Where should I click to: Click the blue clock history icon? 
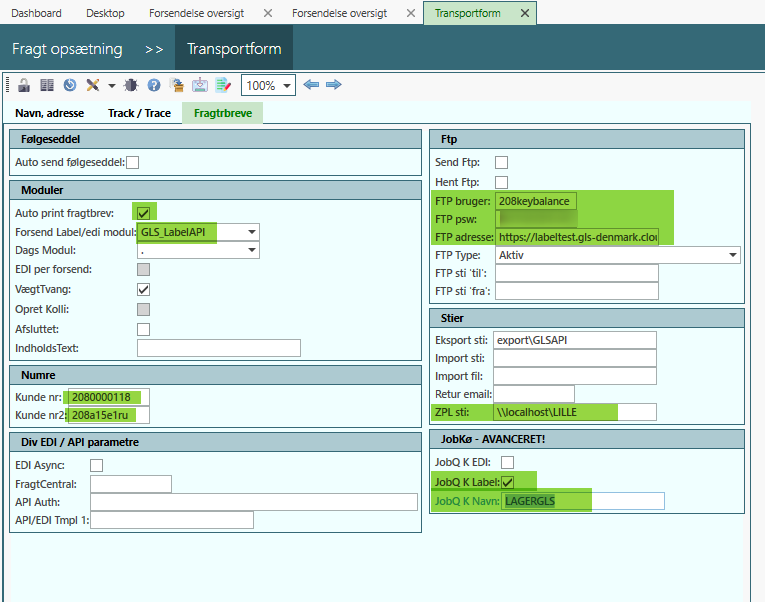coord(69,86)
